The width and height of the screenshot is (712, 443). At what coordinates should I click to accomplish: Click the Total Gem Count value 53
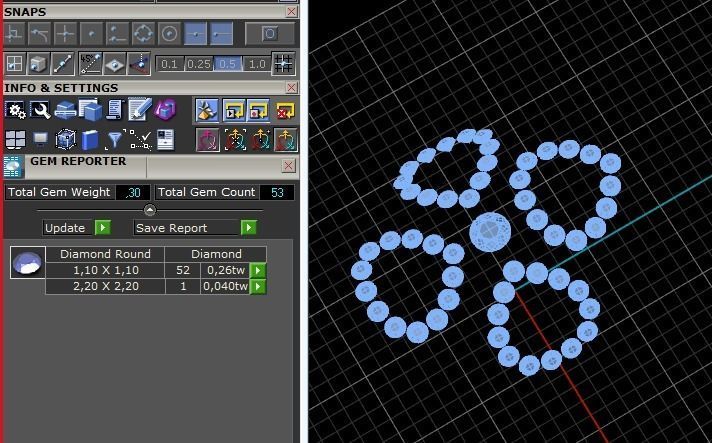277,192
